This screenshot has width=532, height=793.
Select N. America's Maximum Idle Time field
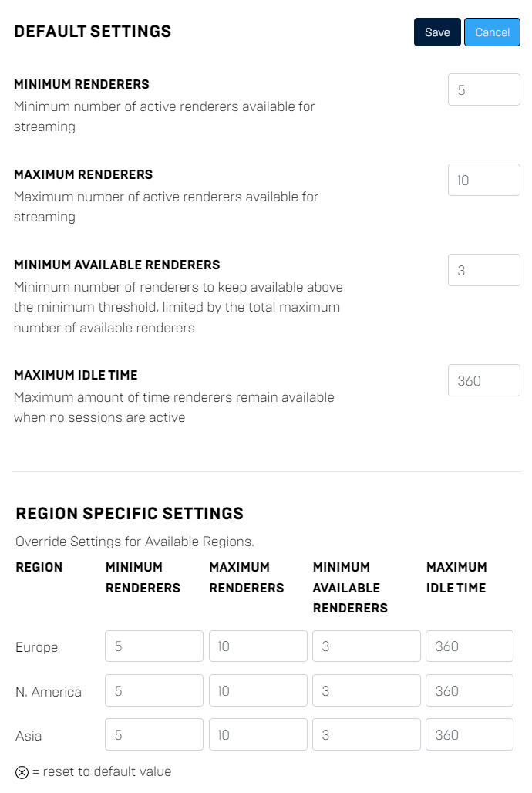point(470,690)
